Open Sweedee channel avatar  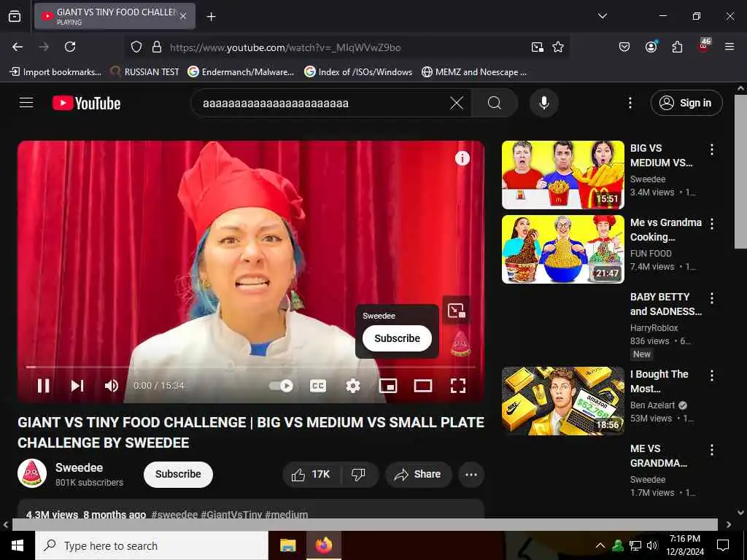32,474
